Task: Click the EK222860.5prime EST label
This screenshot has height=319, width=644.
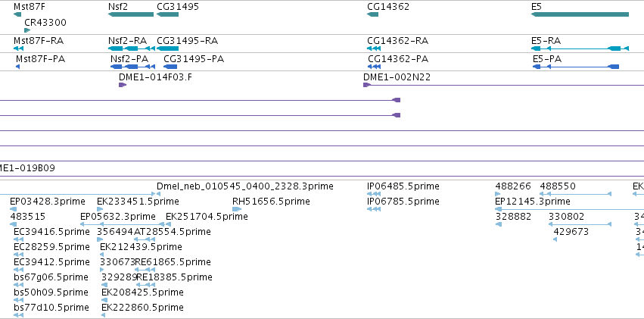Action: (142, 307)
